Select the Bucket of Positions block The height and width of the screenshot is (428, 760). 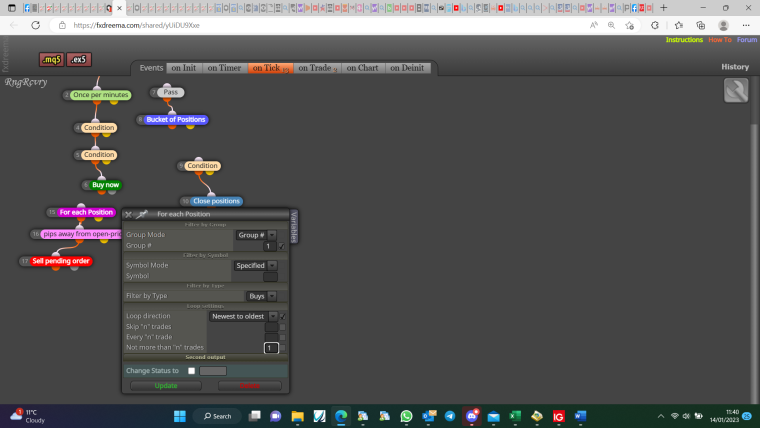click(x=175, y=119)
